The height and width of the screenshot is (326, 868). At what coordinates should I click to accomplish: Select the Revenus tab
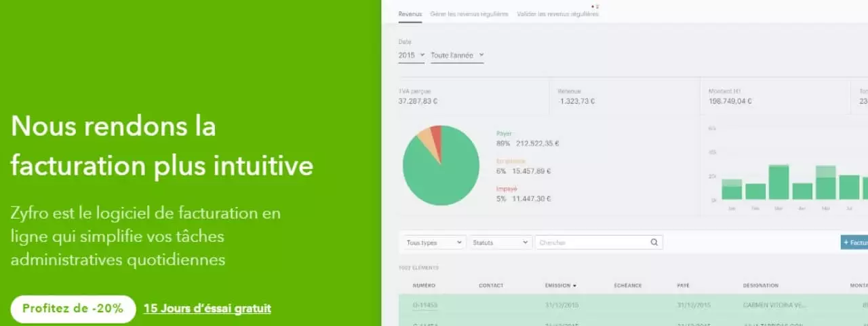410,14
